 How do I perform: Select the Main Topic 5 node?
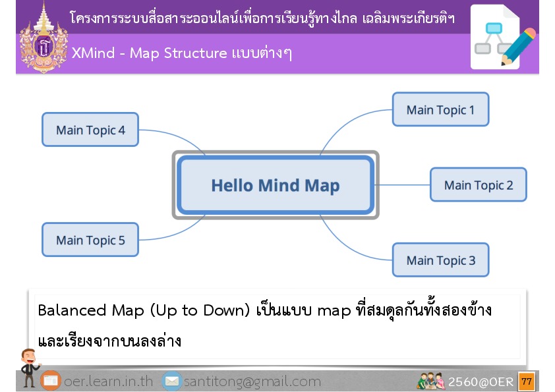coord(90,240)
